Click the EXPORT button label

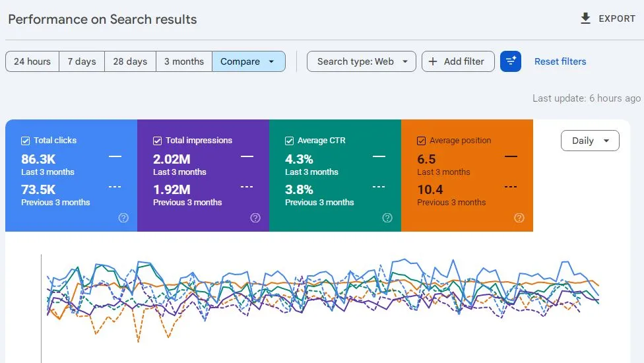617,18
